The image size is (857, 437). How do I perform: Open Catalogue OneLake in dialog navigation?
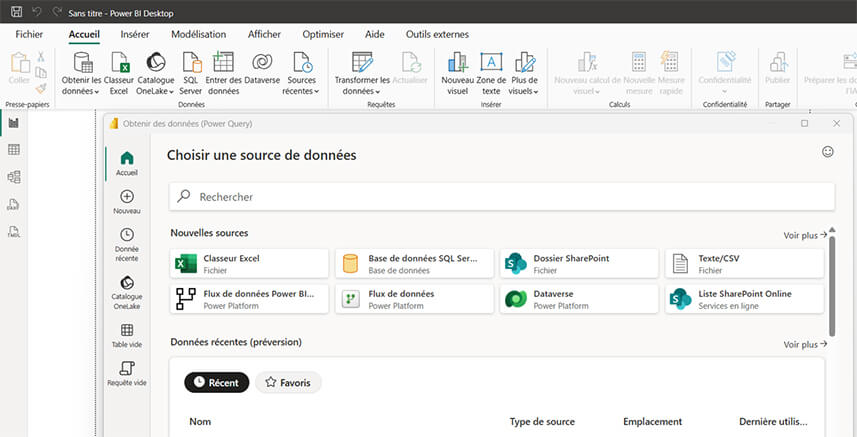point(127,293)
